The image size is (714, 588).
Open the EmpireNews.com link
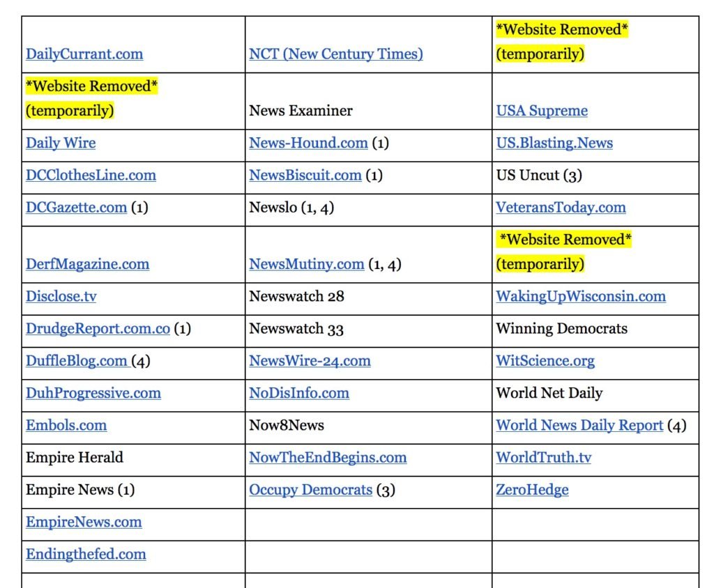84,522
